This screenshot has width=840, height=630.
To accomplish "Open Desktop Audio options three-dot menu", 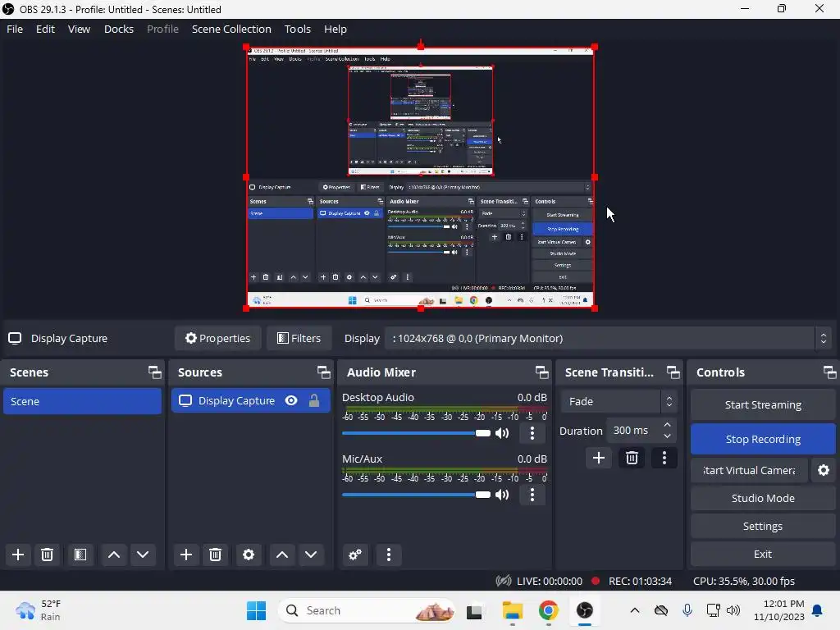I will [x=532, y=433].
